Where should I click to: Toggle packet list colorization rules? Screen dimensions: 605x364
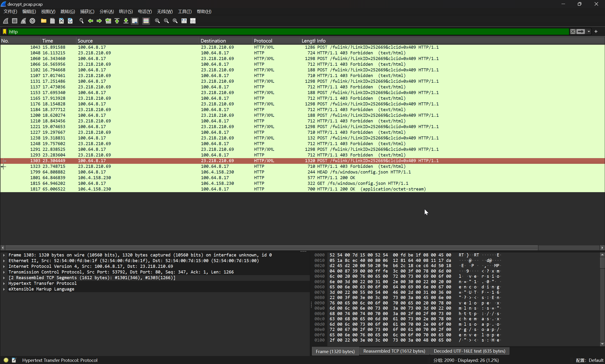tap(146, 21)
